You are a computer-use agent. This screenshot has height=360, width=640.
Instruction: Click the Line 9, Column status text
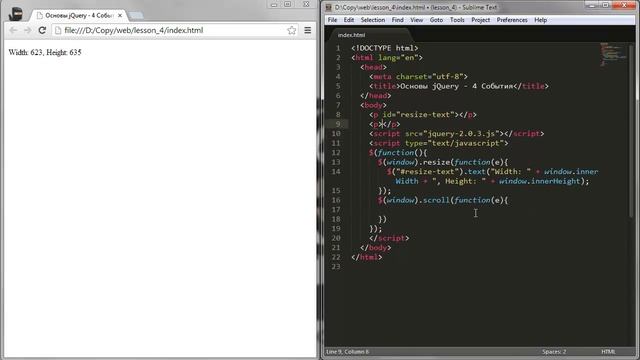pos(347,352)
